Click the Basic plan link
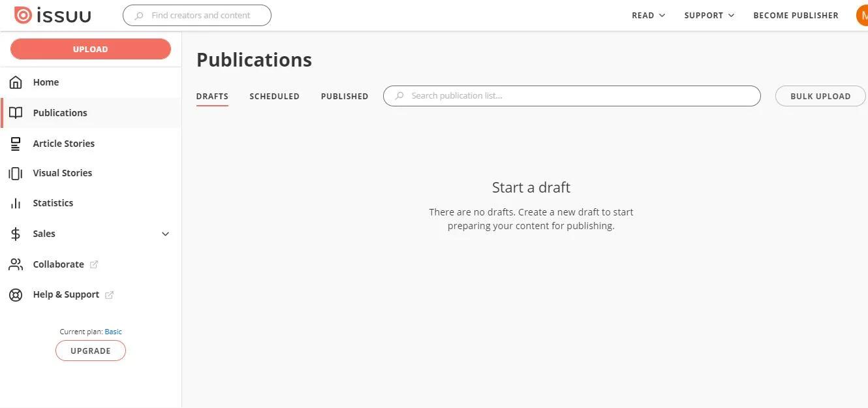868x408 pixels. [x=113, y=332]
